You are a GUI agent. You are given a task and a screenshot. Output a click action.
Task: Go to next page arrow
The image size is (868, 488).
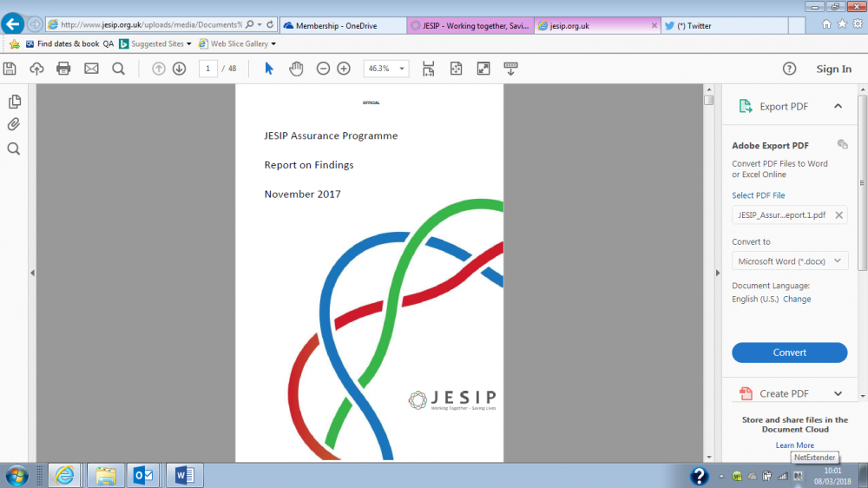click(179, 69)
